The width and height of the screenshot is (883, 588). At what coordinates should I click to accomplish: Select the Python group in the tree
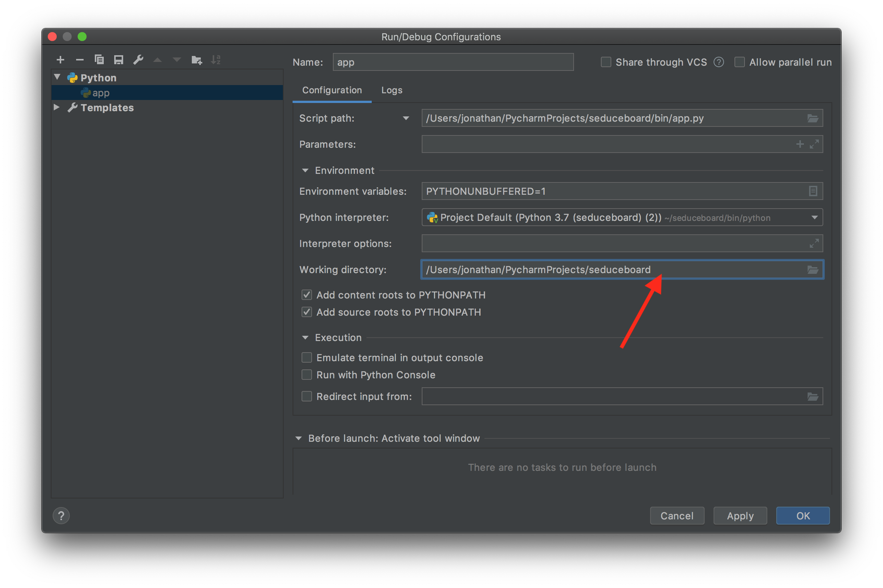point(98,78)
